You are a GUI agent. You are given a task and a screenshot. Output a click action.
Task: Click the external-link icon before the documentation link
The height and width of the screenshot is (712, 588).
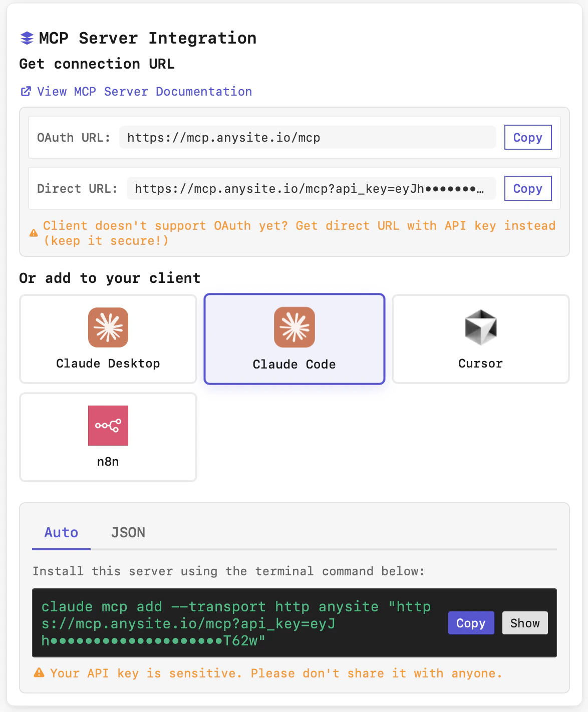click(26, 91)
